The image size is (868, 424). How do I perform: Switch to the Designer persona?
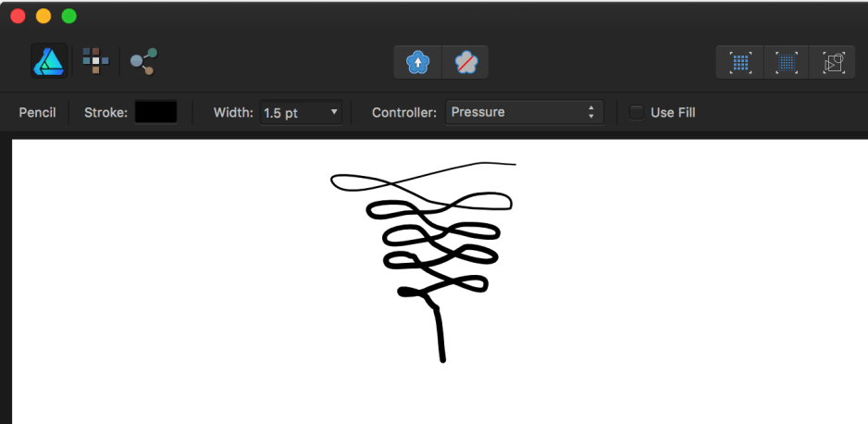click(x=47, y=62)
